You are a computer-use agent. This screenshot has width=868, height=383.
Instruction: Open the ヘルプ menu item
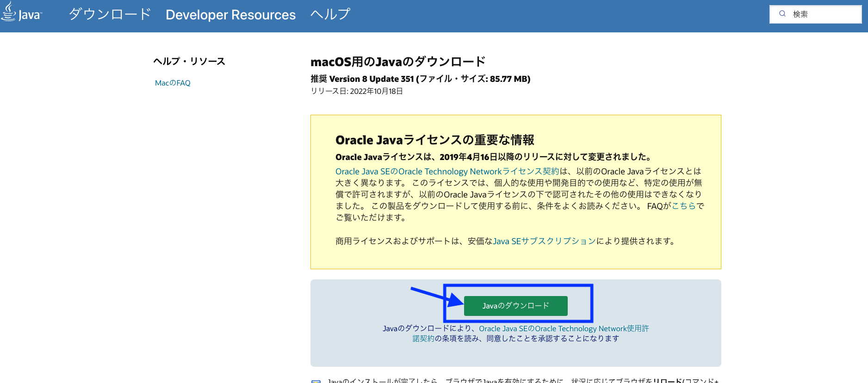(330, 14)
